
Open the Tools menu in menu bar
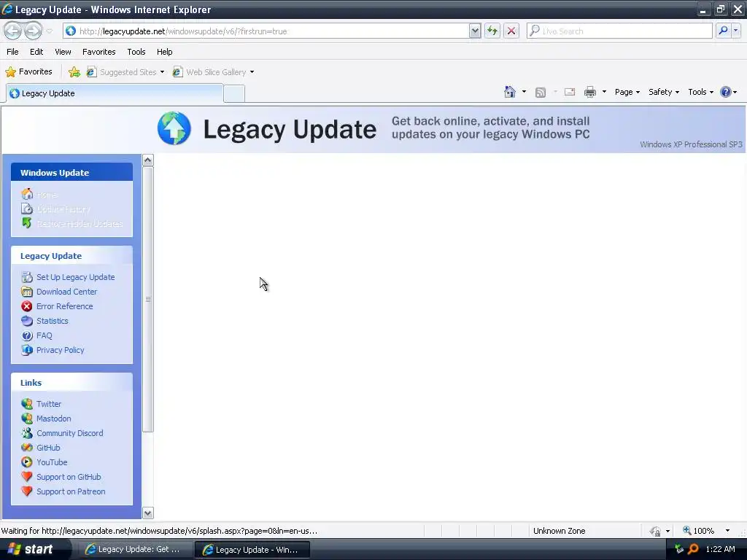click(136, 52)
